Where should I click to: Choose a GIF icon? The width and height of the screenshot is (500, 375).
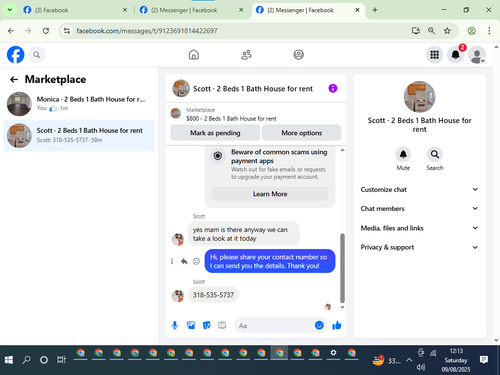click(x=222, y=325)
